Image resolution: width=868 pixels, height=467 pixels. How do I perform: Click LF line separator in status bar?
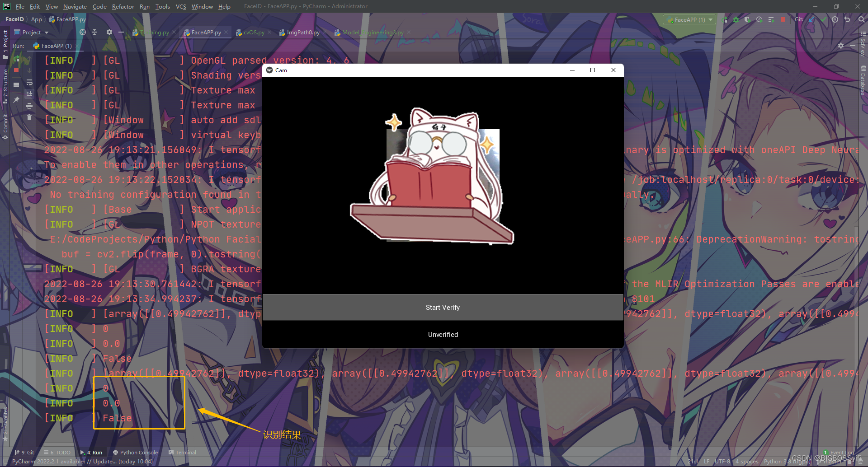(x=707, y=461)
